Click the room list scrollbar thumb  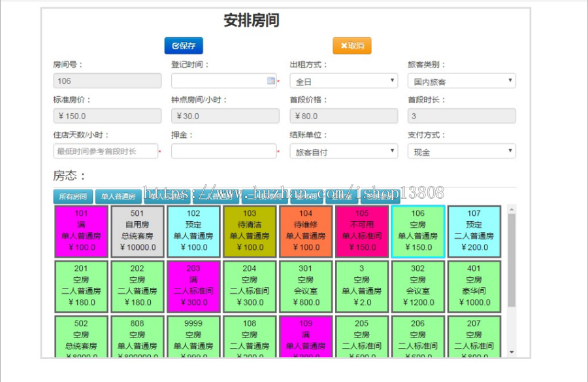coord(512,260)
